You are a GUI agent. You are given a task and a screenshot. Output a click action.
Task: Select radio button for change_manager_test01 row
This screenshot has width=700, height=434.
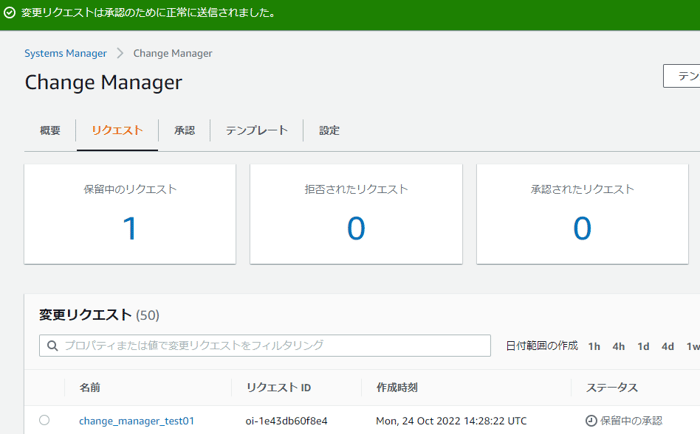pos(44,420)
